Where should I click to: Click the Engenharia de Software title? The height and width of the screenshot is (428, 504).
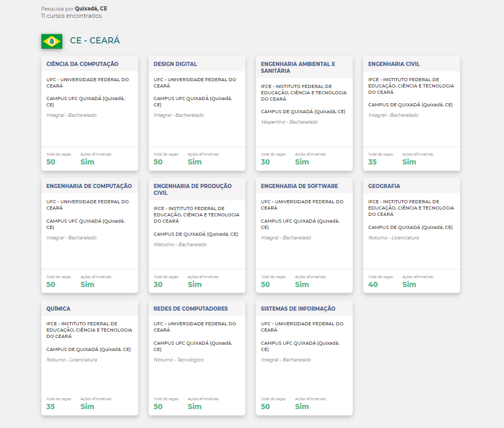pyautogui.click(x=299, y=186)
